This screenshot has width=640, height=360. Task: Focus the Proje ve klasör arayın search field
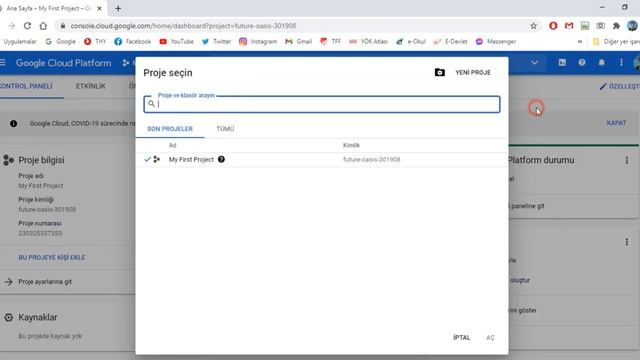(x=322, y=104)
